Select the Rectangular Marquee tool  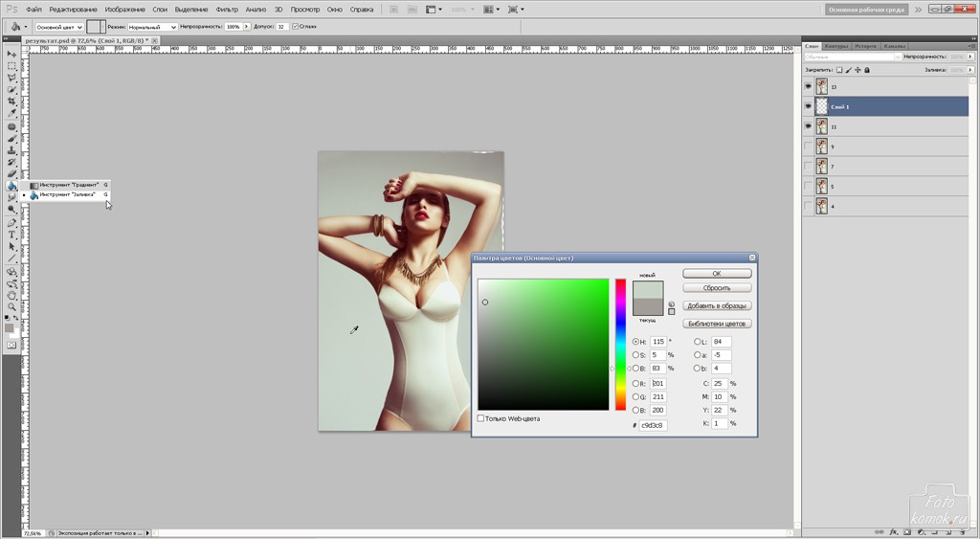click(x=12, y=65)
